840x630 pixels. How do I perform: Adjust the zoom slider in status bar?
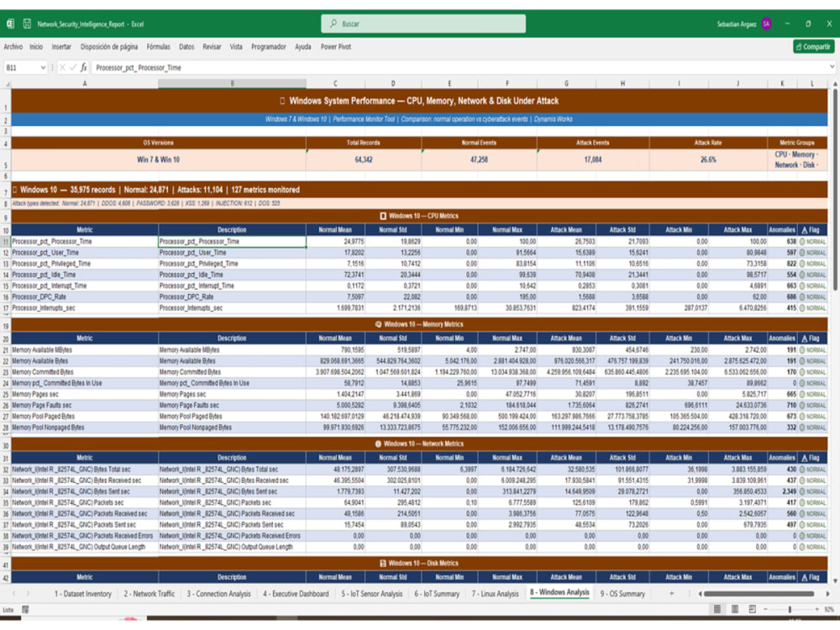pyautogui.click(x=790, y=609)
